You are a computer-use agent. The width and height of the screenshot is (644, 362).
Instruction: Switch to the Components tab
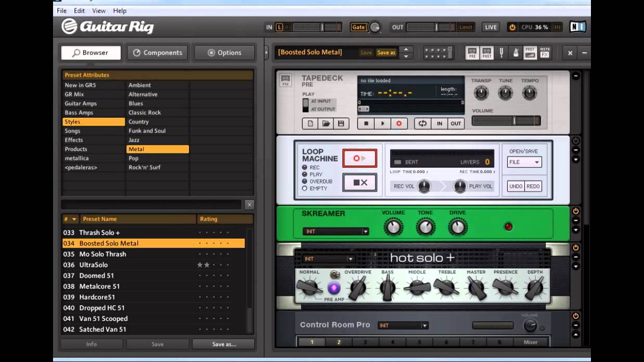(158, 53)
